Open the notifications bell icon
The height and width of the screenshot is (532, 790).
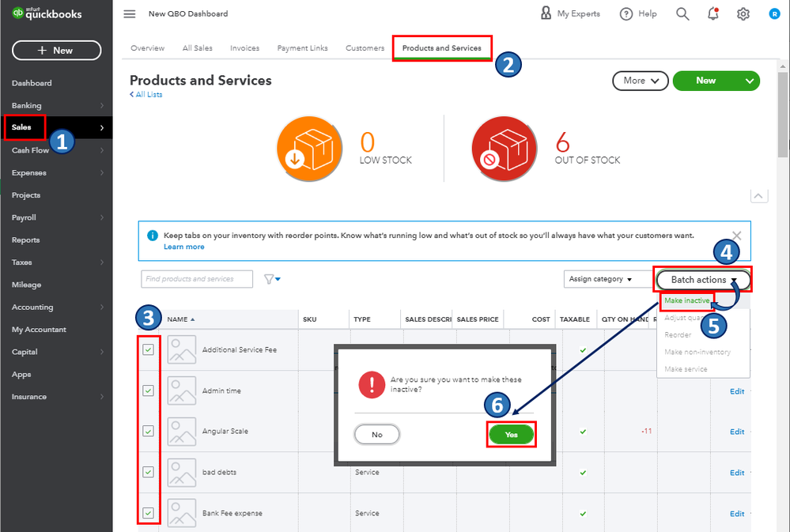click(713, 14)
